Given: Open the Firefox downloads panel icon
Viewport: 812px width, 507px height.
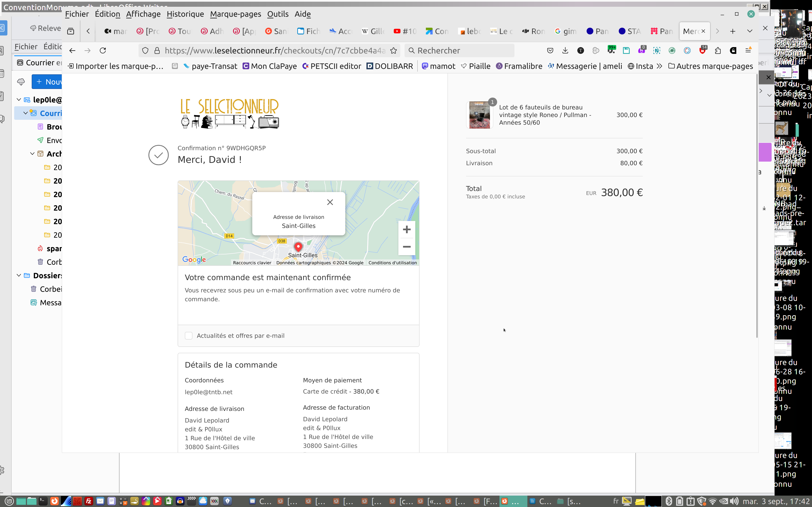Looking at the screenshot, I should [565, 50].
